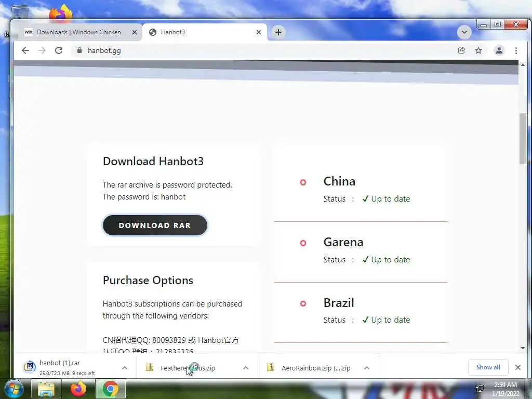This screenshot has width=532, height=399.
Task: Click 'The password is: hanbot' text
Action: click(144, 197)
